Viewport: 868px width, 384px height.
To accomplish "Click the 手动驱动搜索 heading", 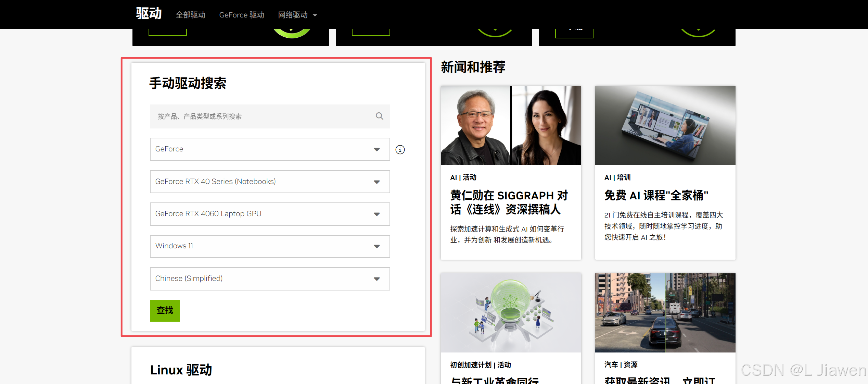I will pyautogui.click(x=188, y=83).
